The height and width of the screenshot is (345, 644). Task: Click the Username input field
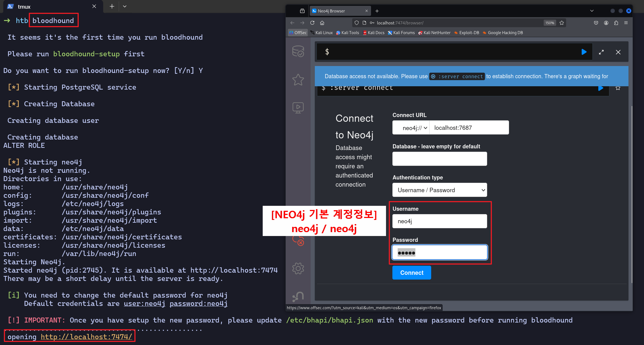point(439,221)
